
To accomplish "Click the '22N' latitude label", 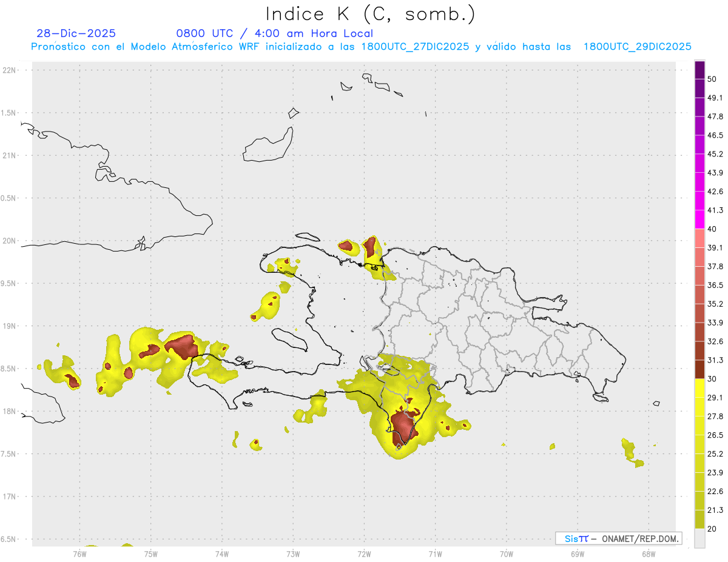I will [8, 70].
